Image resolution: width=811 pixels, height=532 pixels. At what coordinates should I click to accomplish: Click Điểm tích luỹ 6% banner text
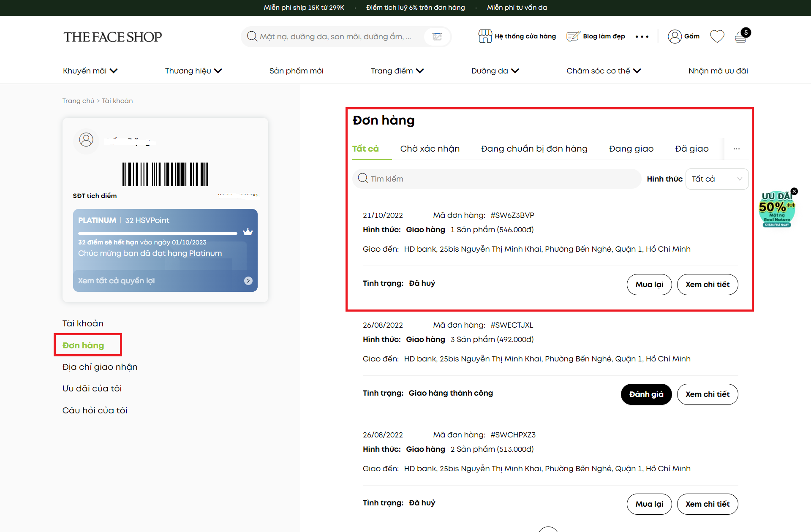[416, 8]
